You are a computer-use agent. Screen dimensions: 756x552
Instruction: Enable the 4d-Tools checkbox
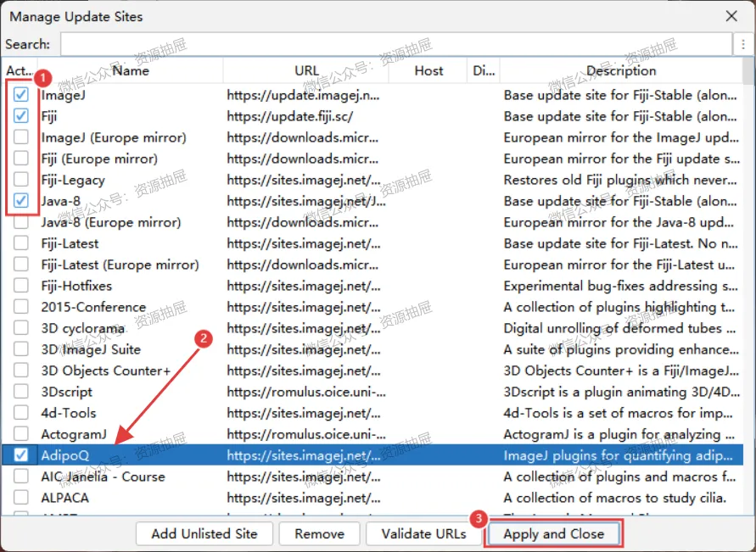(x=20, y=413)
